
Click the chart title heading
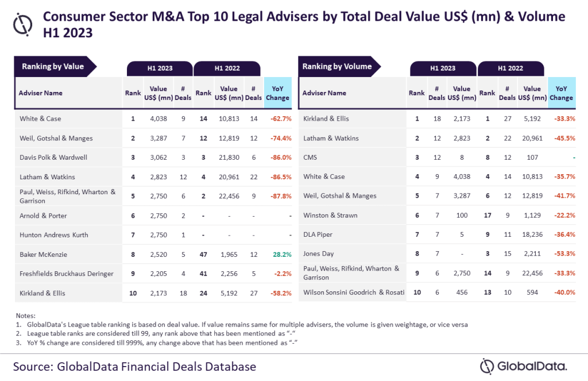point(304,25)
